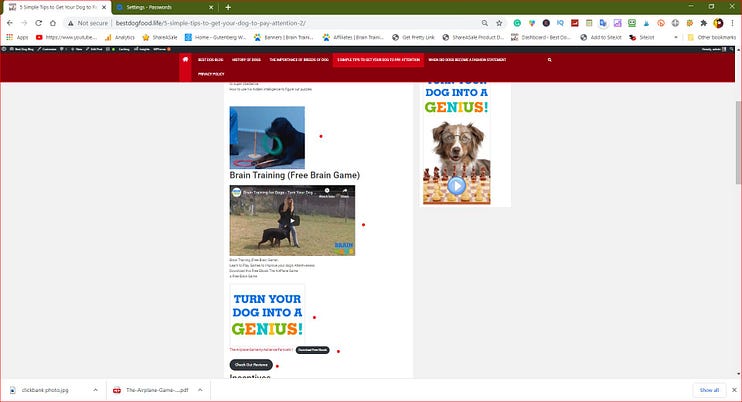
Task: Open the browser home page
Action: (x=53, y=23)
